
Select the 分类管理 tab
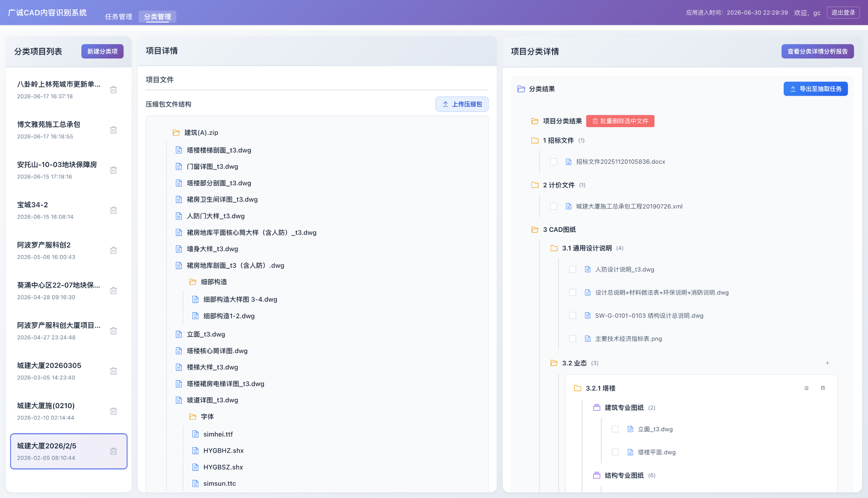click(158, 17)
